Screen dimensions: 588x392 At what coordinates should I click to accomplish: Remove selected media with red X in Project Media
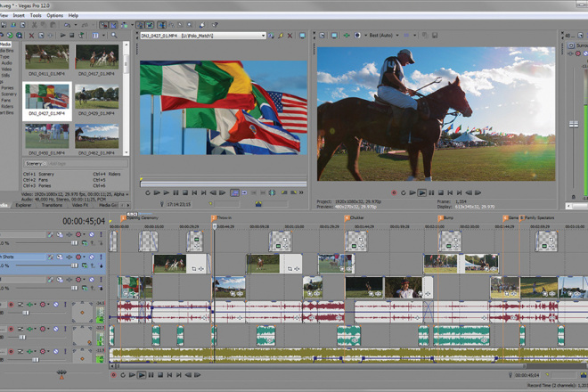[x=31, y=36]
